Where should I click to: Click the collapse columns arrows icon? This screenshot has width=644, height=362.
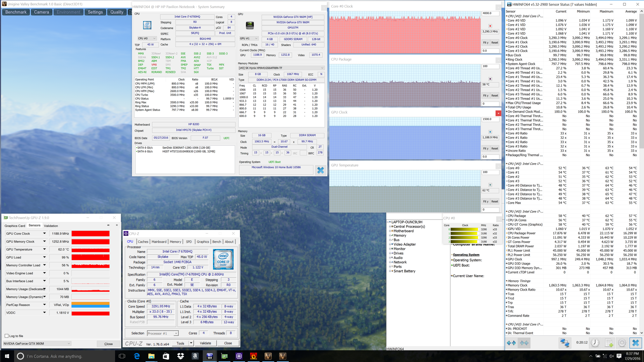(x=524, y=343)
